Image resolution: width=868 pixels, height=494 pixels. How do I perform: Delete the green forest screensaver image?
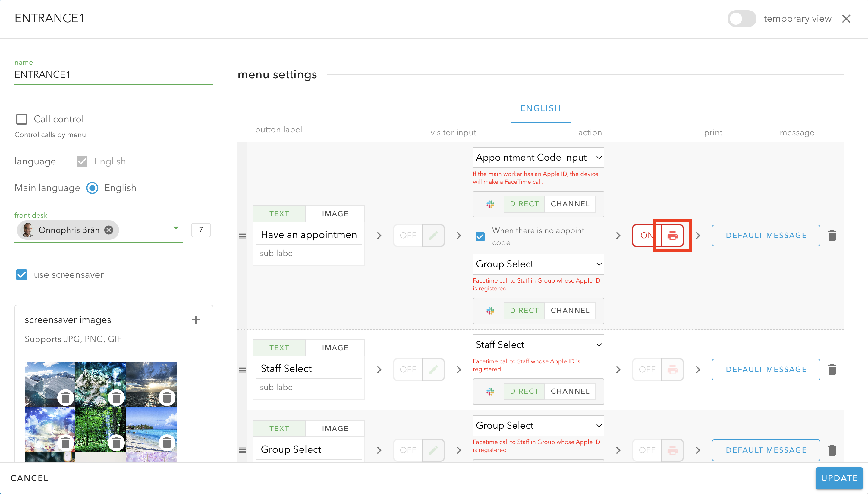pyautogui.click(x=116, y=442)
